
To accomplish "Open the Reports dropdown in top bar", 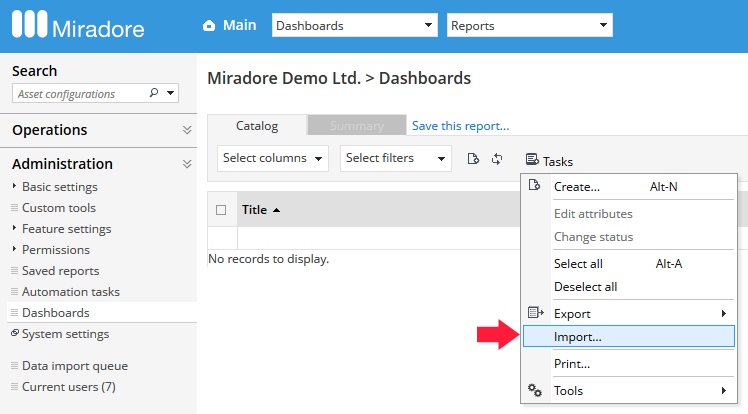I will (x=530, y=25).
